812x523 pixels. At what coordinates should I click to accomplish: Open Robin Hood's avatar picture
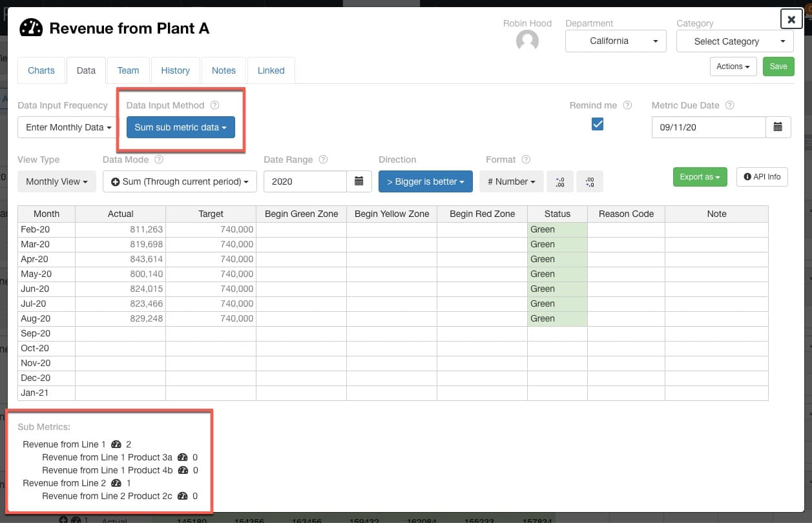(x=527, y=41)
